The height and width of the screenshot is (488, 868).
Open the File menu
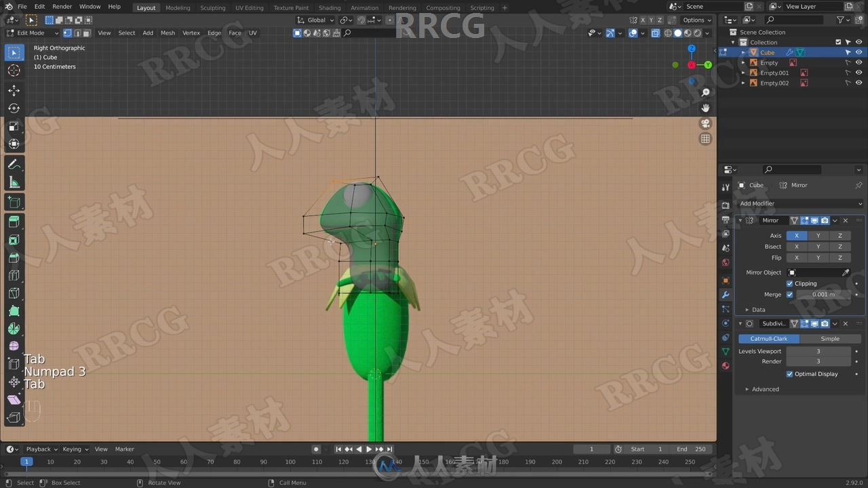tap(22, 7)
